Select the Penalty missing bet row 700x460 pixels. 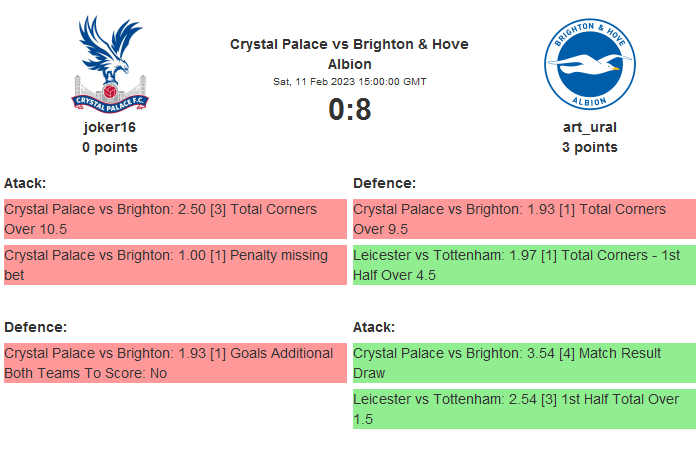tap(175, 265)
